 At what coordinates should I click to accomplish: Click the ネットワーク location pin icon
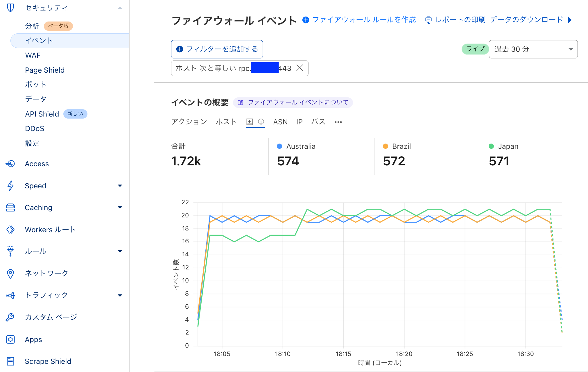coord(10,273)
